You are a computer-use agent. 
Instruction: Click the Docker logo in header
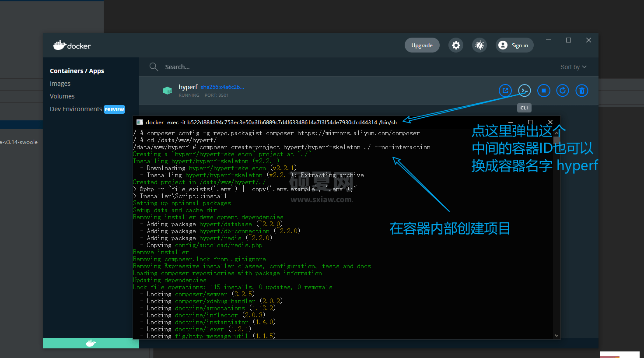click(x=72, y=45)
